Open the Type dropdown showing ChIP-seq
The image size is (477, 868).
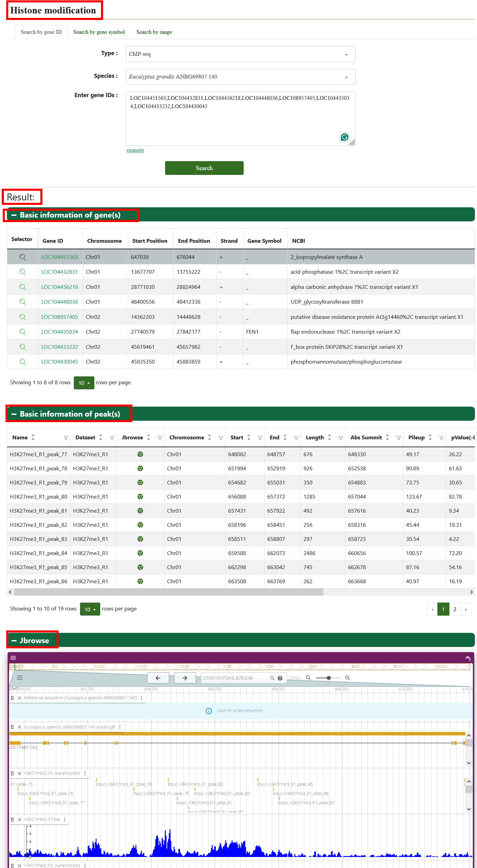[241, 54]
